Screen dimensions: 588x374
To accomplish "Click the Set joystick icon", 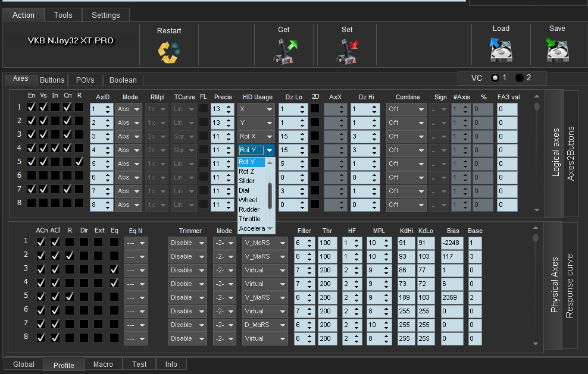I will click(348, 52).
